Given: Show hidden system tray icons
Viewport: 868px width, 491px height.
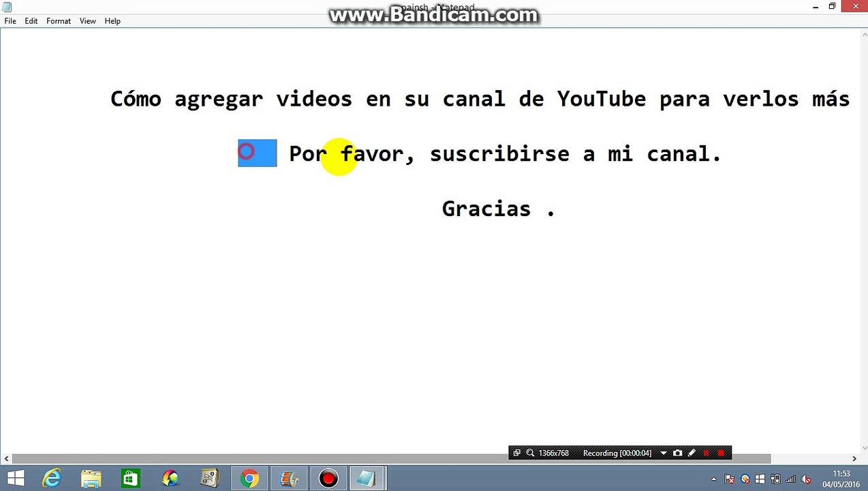Looking at the screenshot, I should tap(713, 479).
